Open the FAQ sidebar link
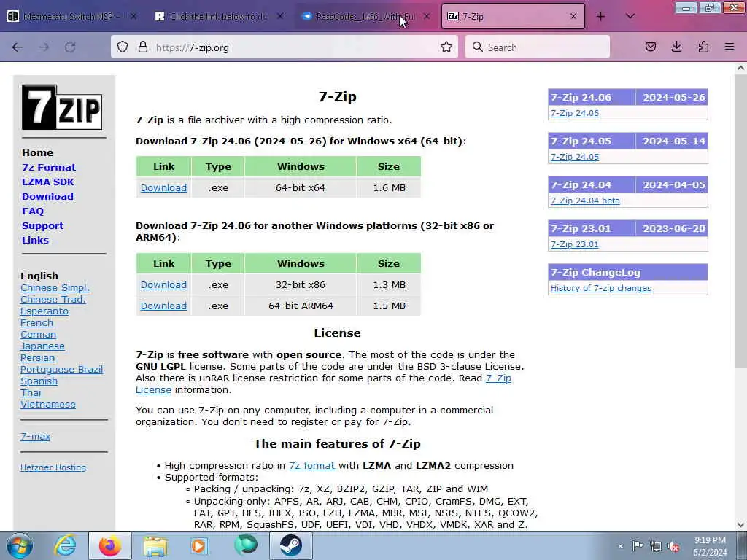This screenshot has width=747, height=560. point(32,211)
